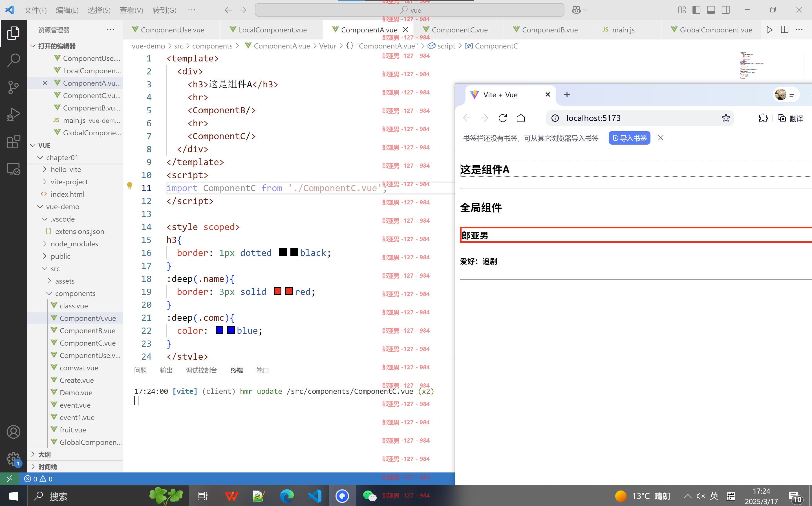Click the script breadcrumb segment
812x506 pixels.
click(446, 46)
